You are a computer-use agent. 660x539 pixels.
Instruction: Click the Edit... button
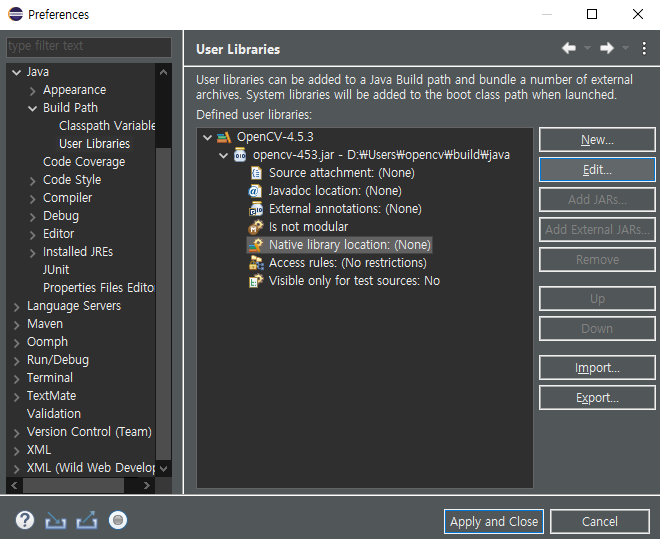597,170
